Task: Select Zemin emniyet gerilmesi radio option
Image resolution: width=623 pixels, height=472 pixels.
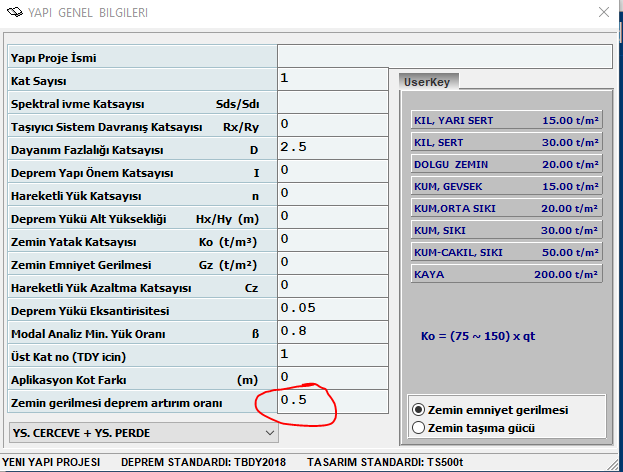Action: click(x=419, y=410)
